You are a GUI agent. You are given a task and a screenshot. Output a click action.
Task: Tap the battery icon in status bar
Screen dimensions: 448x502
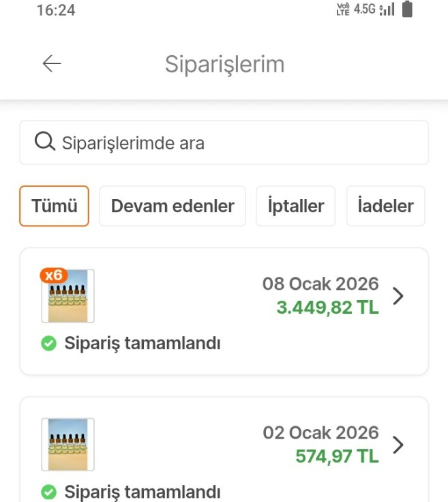click(x=408, y=10)
